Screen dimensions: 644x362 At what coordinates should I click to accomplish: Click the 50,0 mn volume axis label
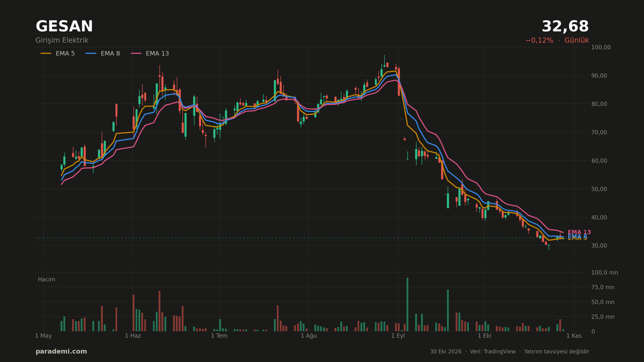(x=603, y=302)
